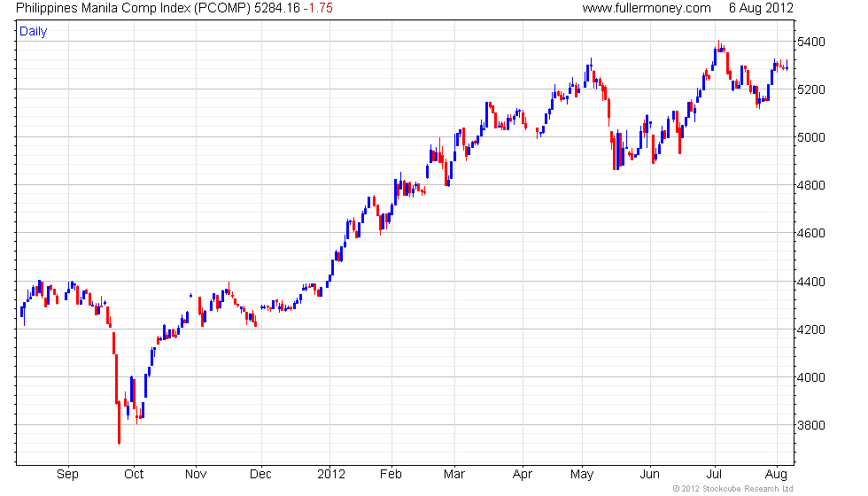The image size is (868, 496).
Task: Click the 'May' month axis label
Action: pos(582,475)
